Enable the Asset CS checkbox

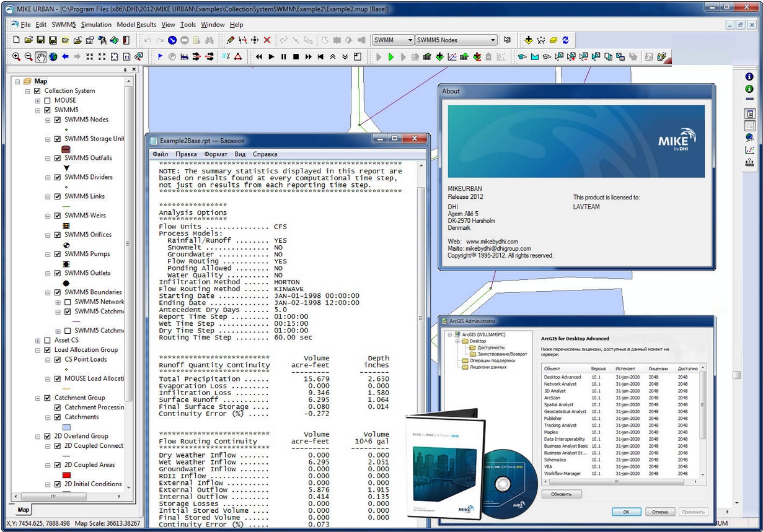(48, 340)
